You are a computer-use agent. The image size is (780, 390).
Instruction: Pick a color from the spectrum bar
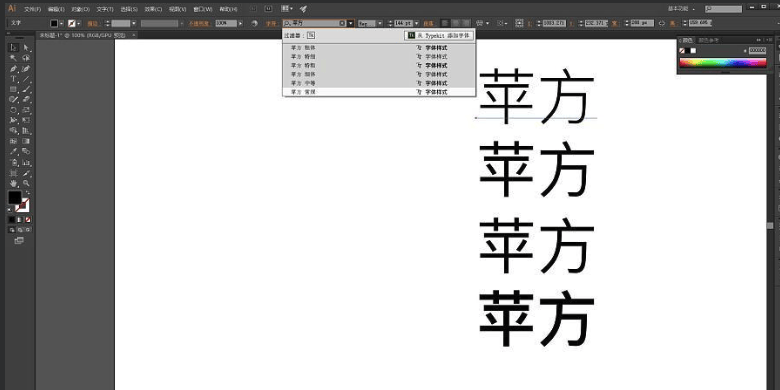(x=723, y=62)
